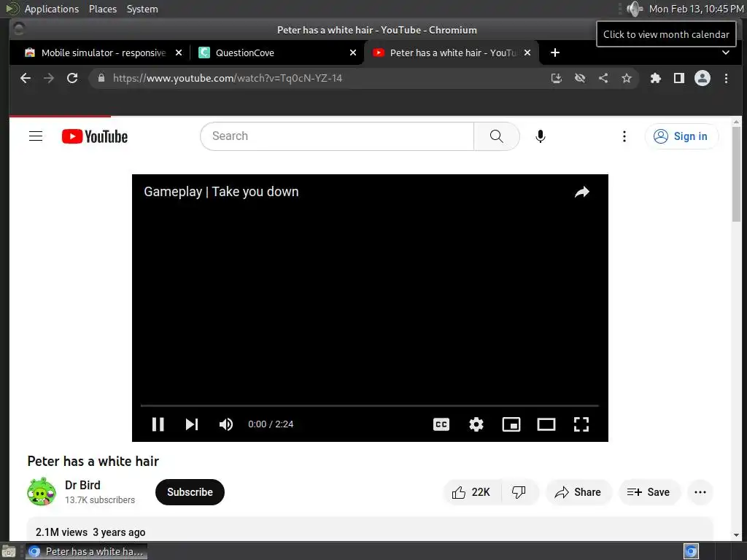Open the Dr Bird channel name link
This screenshot has height=560, width=747.
82,485
